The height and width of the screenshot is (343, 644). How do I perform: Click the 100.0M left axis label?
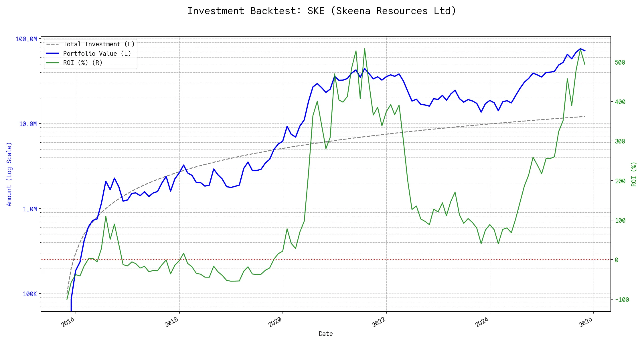[26, 39]
